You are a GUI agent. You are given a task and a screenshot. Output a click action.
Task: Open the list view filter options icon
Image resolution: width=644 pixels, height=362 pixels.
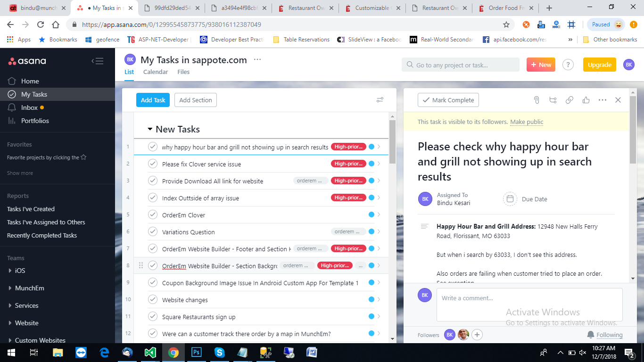380,100
